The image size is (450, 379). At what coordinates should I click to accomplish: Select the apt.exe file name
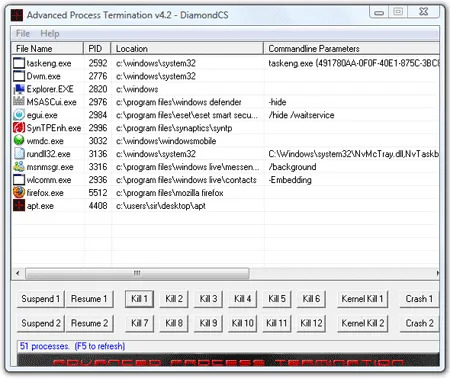pos(40,206)
